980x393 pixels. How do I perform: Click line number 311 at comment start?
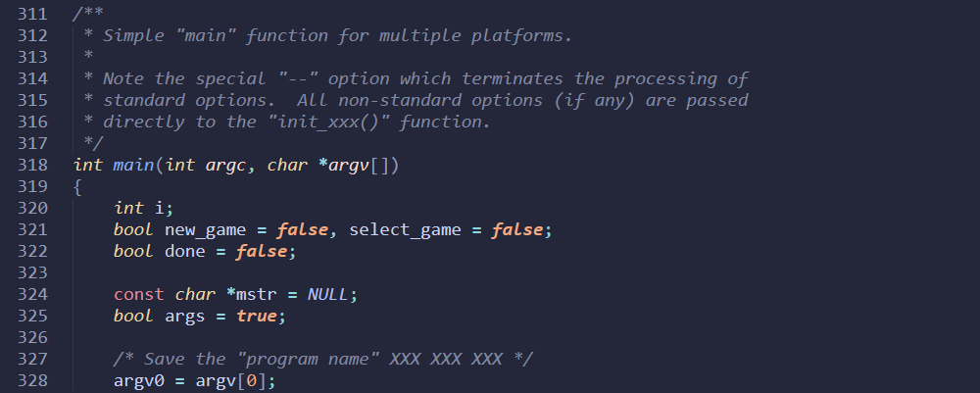32,14
